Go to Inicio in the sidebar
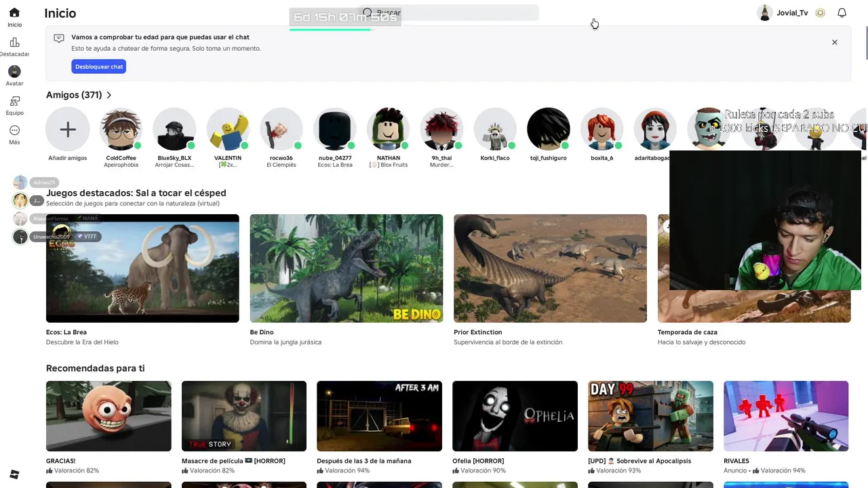Viewport: 868px width, 488px height. click(x=14, y=17)
